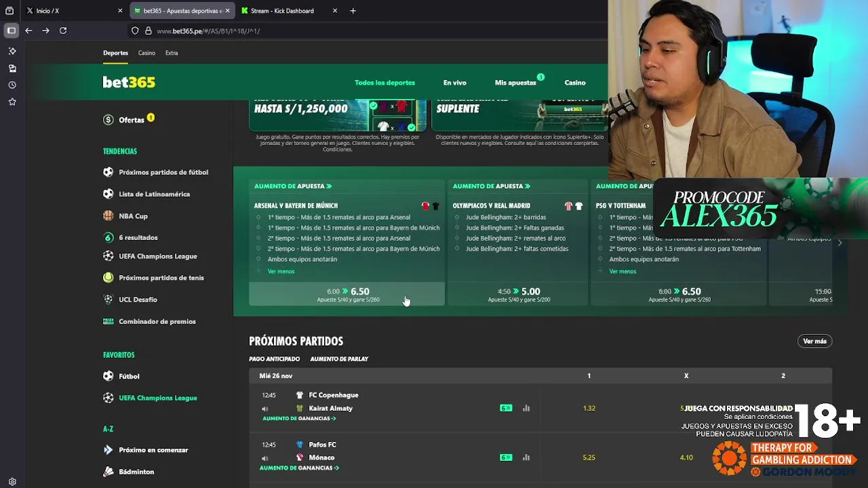Select the Extra top menu item
This screenshot has height=488, width=868.
[x=172, y=53]
